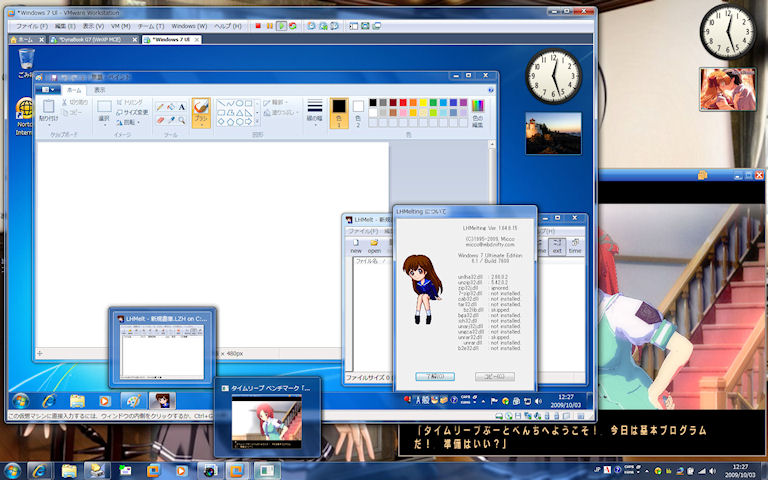Click the Paint vertical scrollbar

[492, 245]
